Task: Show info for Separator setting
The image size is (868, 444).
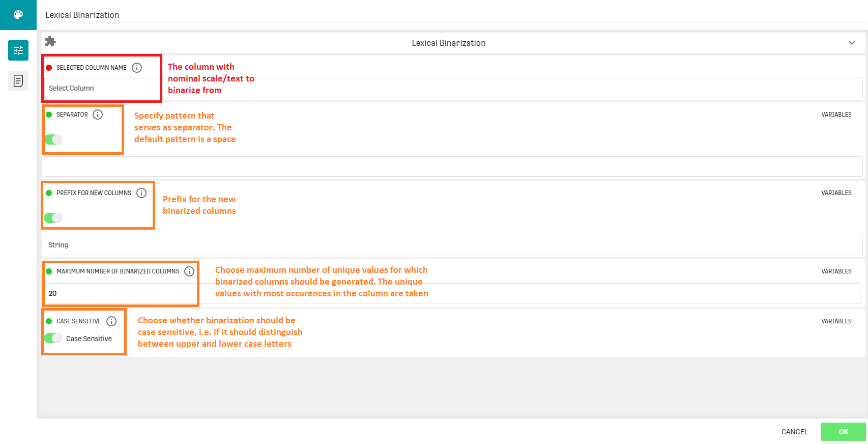Action: [x=98, y=115]
